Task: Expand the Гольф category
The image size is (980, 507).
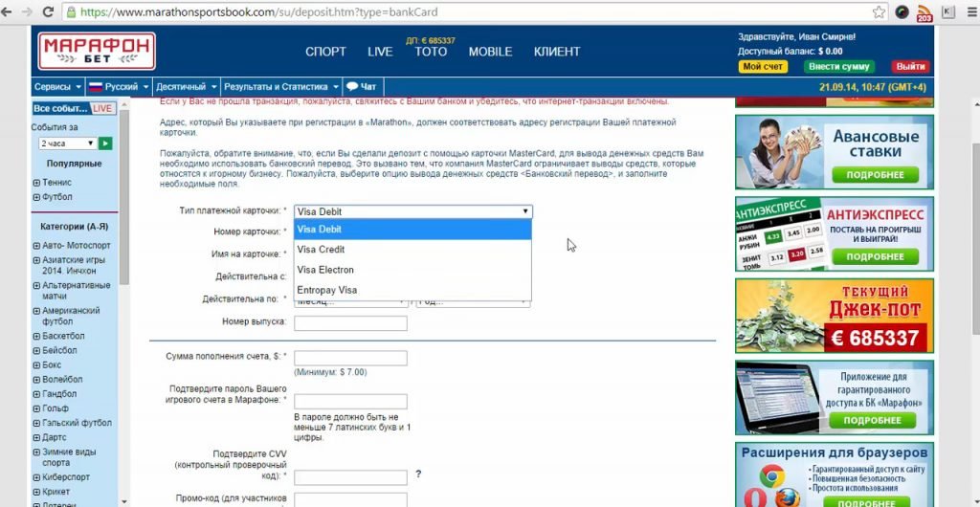Action: pyautogui.click(x=36, y=409)
